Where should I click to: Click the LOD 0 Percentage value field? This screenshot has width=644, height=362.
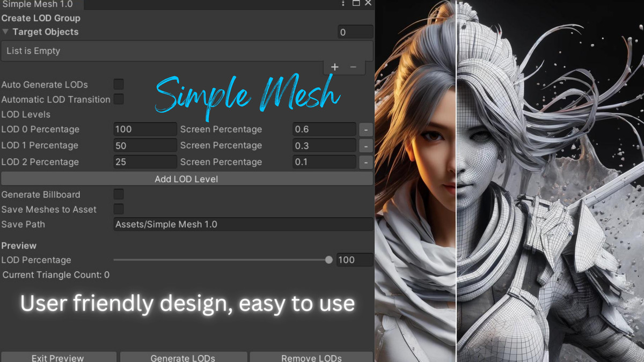click(145, 129)
